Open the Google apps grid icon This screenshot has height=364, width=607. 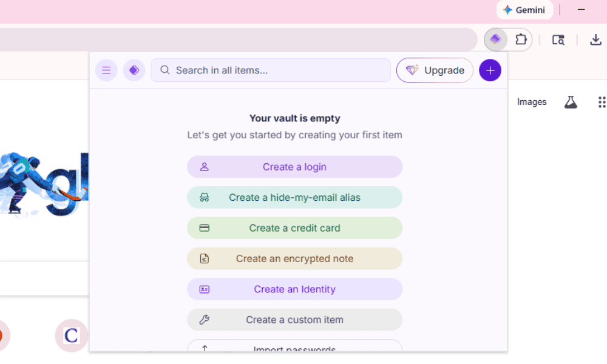(x=601, y=102)
